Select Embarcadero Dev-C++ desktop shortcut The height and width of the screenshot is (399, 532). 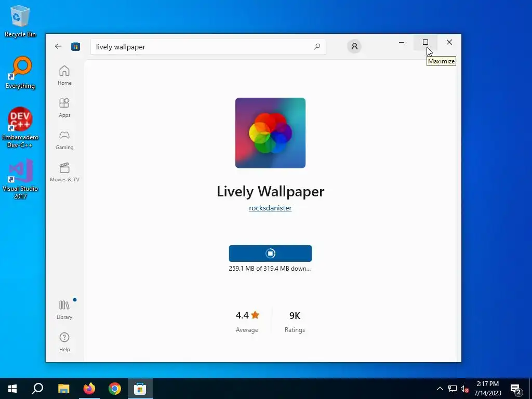[20, 128]
